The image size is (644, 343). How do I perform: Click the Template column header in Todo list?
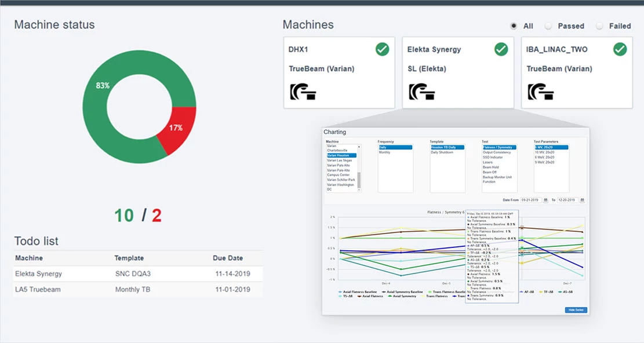point(129,258)
